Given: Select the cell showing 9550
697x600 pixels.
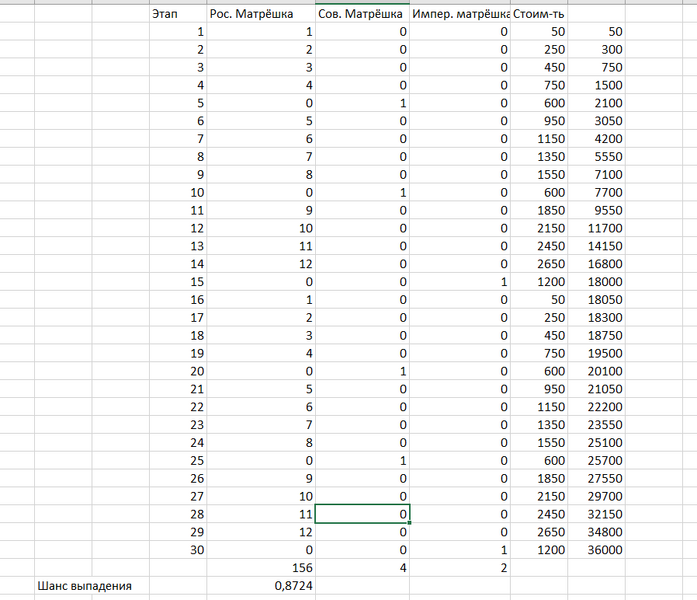Looking at the screenshot, I should [596, 210].
